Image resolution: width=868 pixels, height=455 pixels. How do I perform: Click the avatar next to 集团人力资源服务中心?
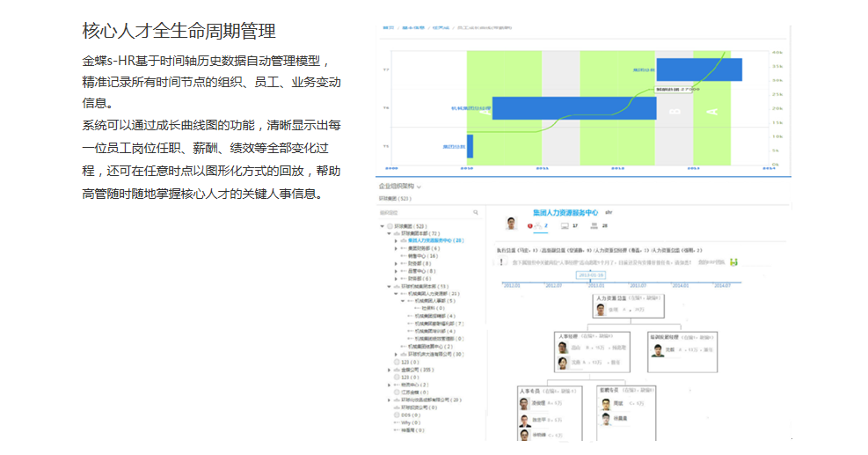509,223
